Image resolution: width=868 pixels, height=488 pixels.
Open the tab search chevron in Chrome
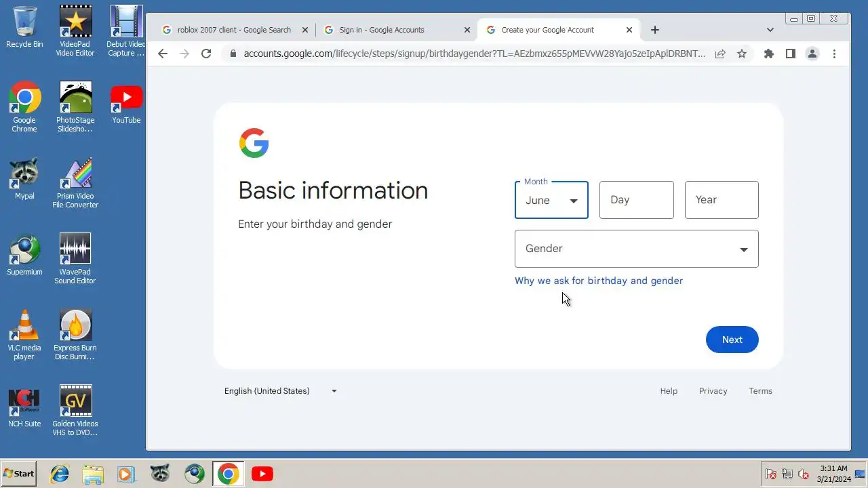(x=770, y=30)
